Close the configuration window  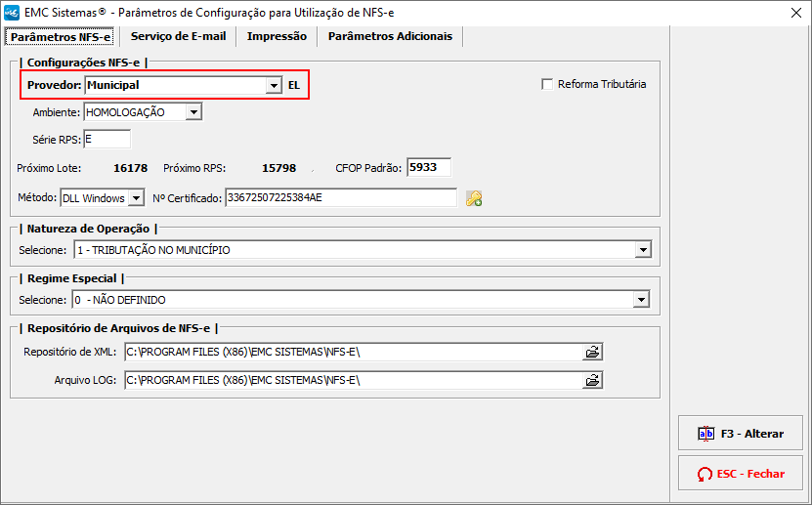(x=796, y=13)
